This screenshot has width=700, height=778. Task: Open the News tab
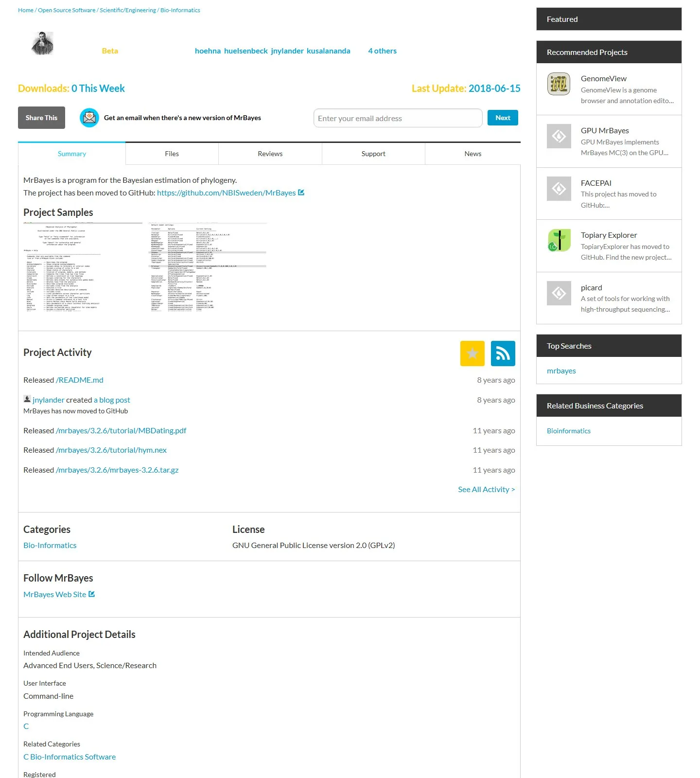[x=473, y=154]
